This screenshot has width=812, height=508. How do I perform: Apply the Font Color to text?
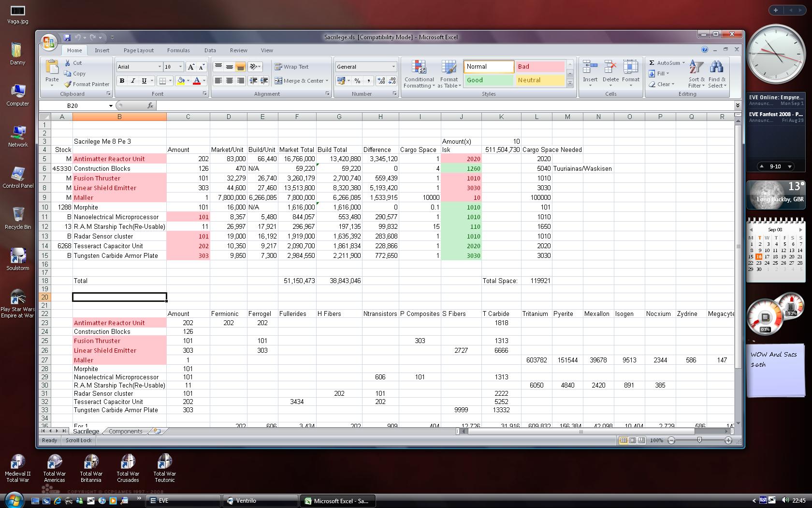pos(197,81)
